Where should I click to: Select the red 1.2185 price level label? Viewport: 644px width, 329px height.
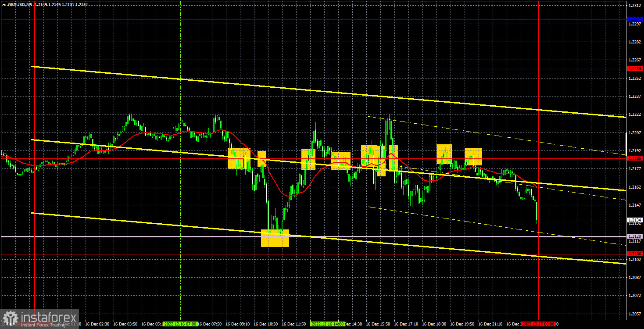635,158
